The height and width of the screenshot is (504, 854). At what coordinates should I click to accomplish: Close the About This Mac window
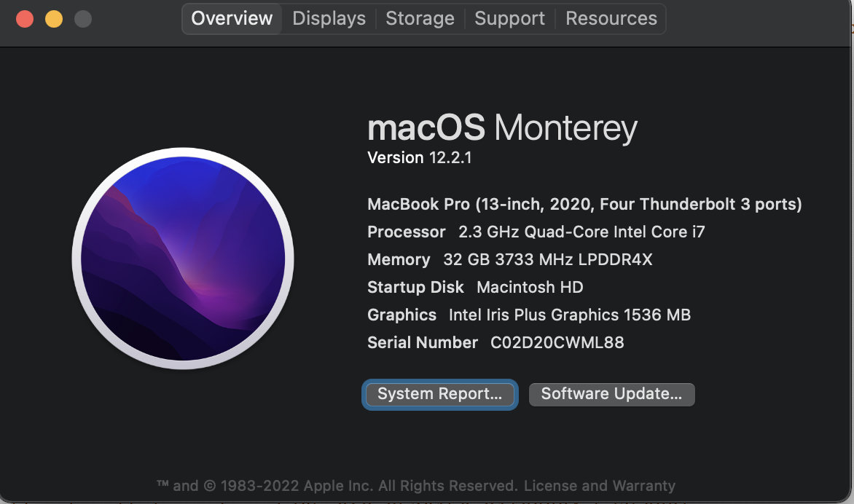[25, 18]
